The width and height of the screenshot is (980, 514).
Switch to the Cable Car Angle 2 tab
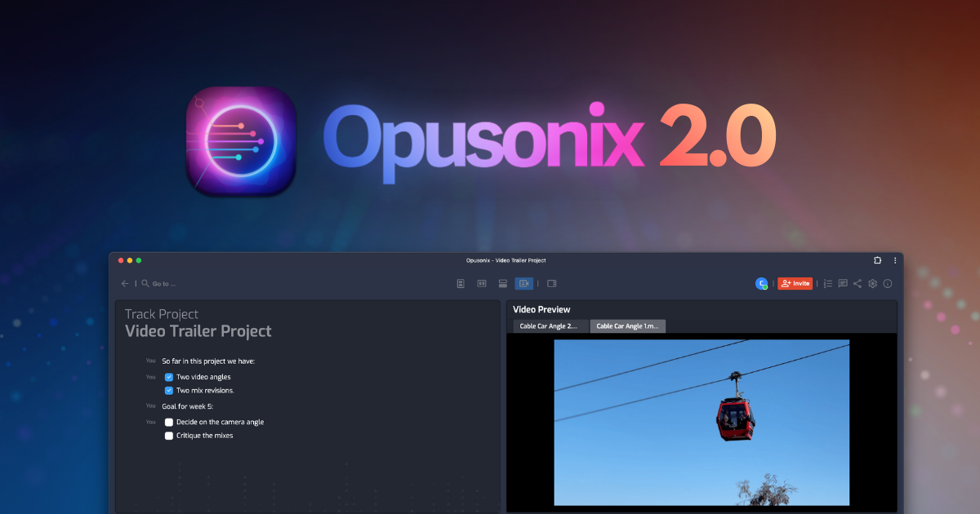(x=549, y=326)
